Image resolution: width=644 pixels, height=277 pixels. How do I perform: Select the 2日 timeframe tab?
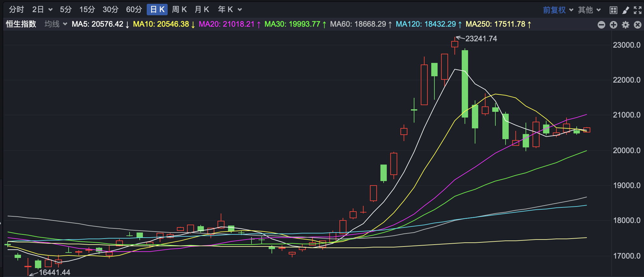click(x=38, y=10)
